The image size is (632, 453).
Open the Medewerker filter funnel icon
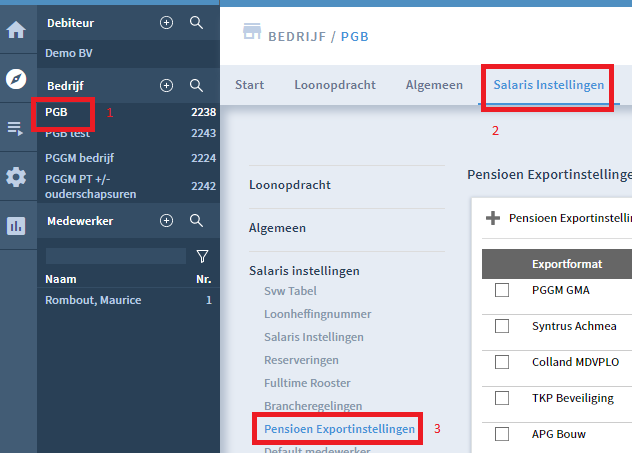[202, 256]
